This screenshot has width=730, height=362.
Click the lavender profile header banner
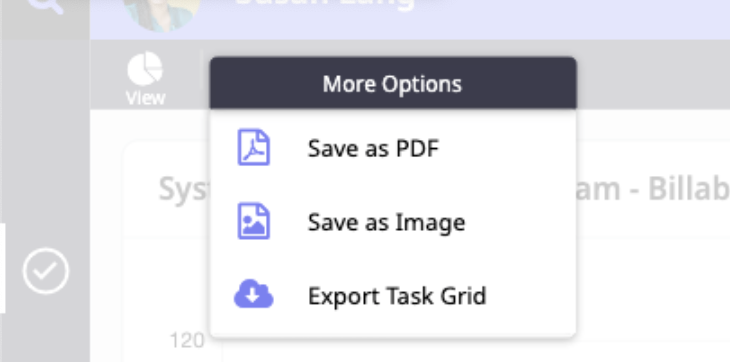(512, 20)
